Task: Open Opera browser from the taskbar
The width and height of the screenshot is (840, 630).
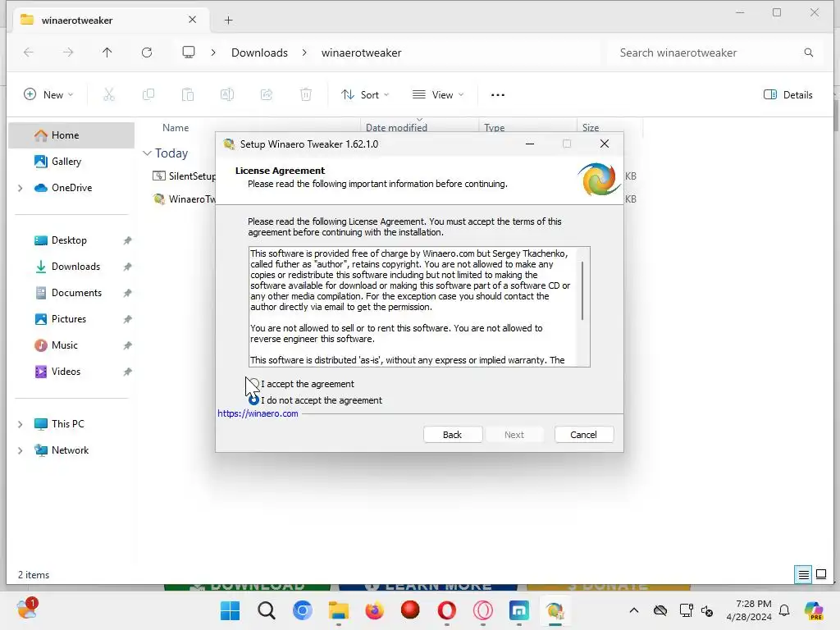Action: tap(447, 610)
